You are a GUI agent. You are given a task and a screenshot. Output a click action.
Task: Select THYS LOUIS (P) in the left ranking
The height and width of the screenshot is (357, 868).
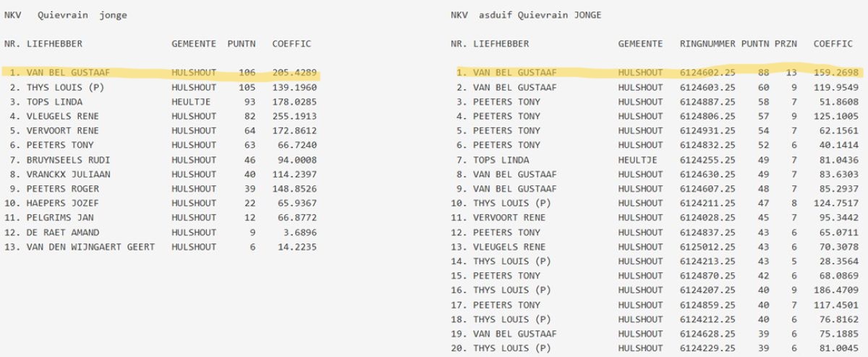tap(65, 88)
